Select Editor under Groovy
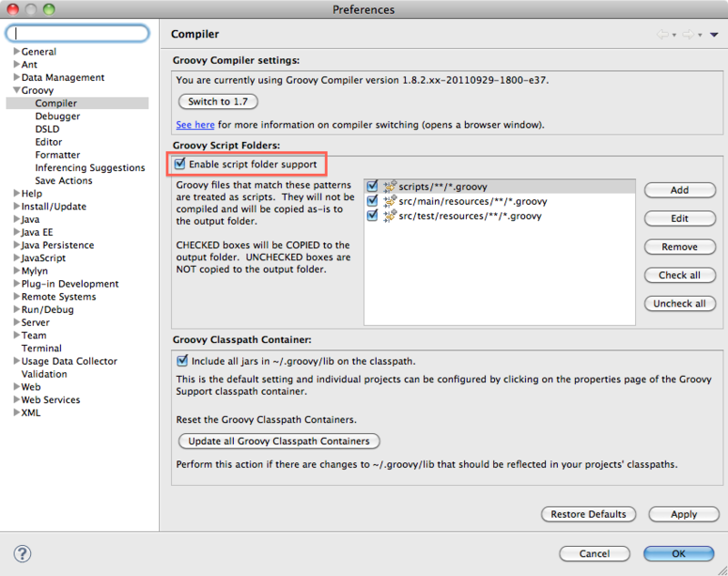The height and width of the screenshot is (576, 728). tap(48, 142)
